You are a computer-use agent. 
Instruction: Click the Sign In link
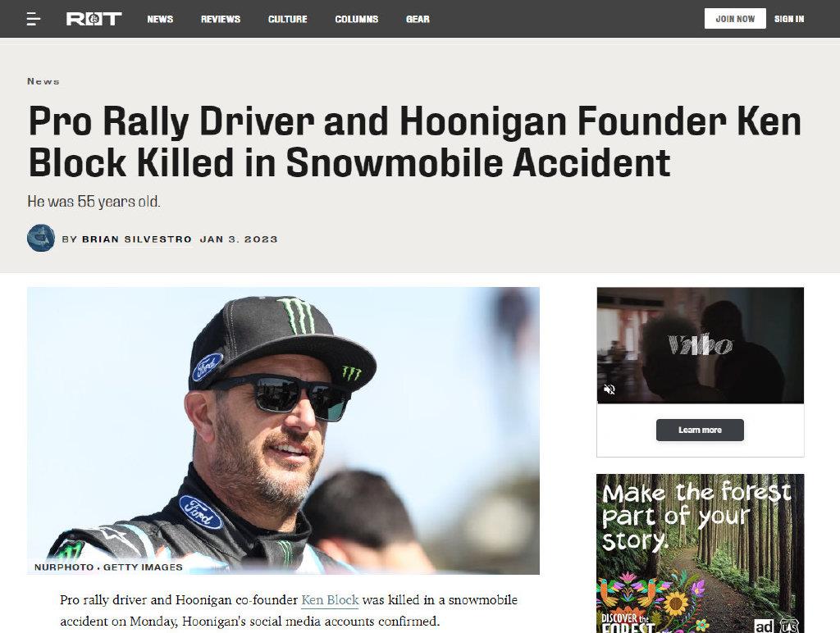(x=789, y=19)
